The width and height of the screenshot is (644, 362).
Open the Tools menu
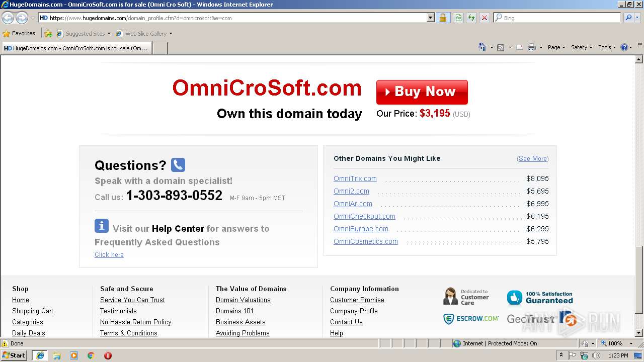(607, 47)
